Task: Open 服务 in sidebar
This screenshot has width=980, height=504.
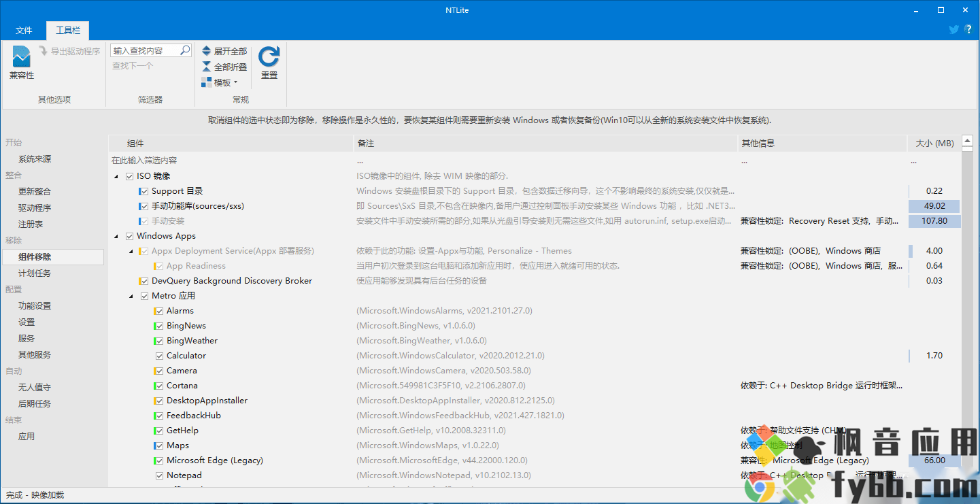Action: pyautogui.click(x=27, y=339)
